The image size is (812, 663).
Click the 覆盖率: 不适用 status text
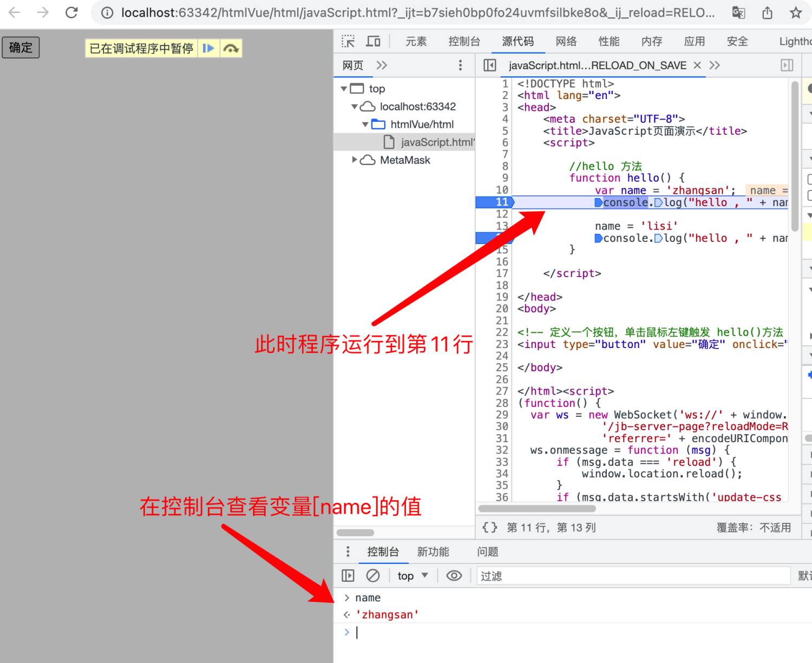click(x=754, y=528)
